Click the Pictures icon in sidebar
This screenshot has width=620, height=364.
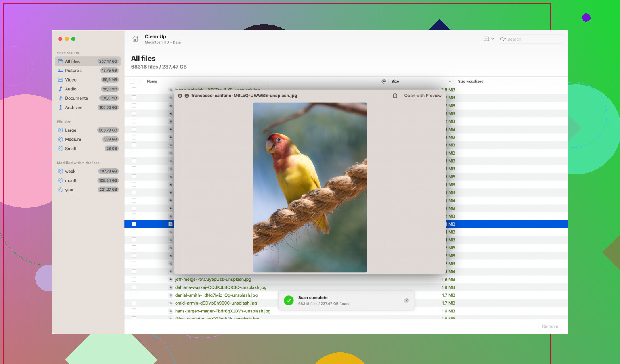coord(61,71)
